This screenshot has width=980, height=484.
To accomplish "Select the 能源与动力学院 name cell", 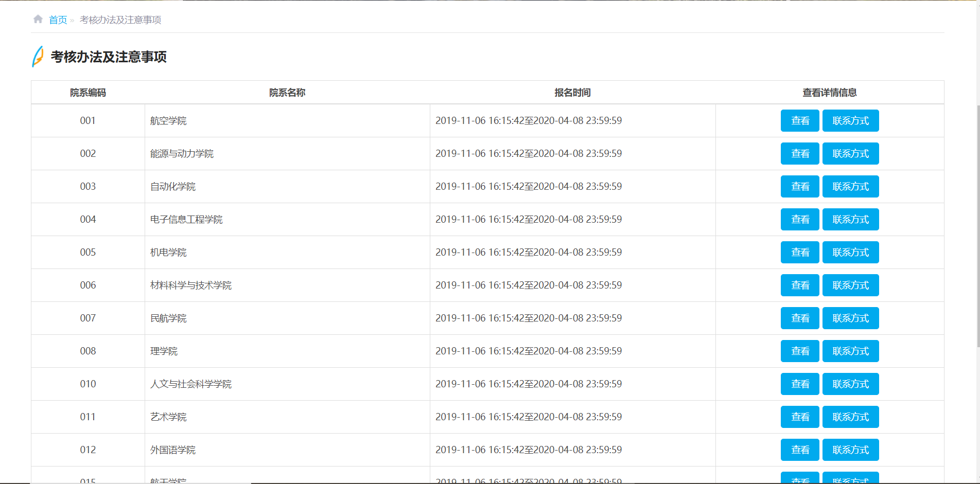I will pyautogui.click(x=287, y=153).
